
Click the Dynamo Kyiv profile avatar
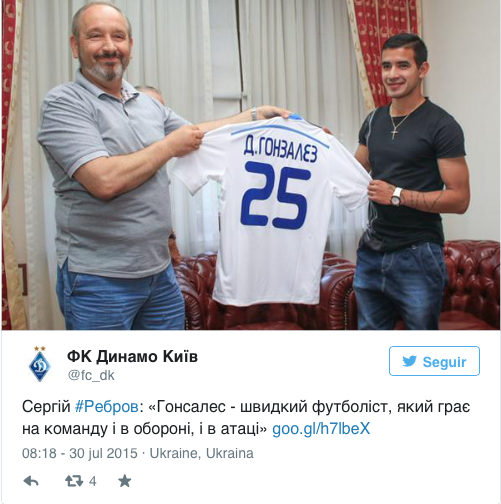tap(40, 365)
